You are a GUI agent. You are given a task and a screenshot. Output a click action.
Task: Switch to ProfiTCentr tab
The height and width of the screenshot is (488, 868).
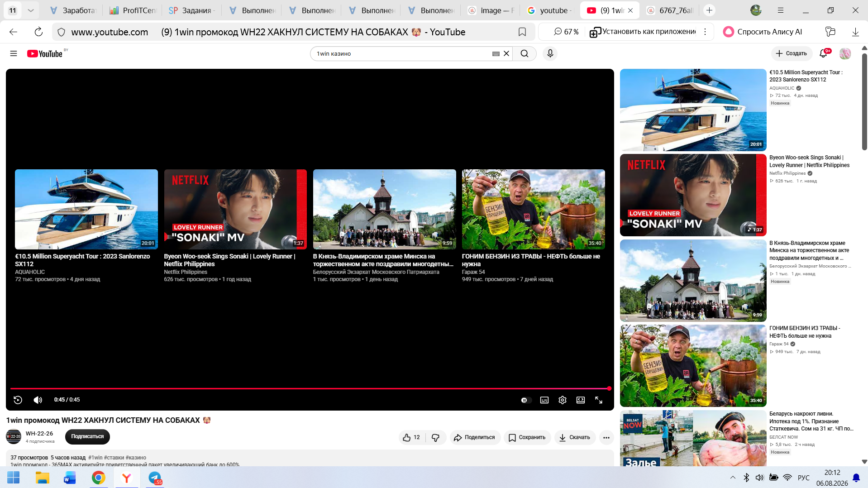click(x=133, y=10)
